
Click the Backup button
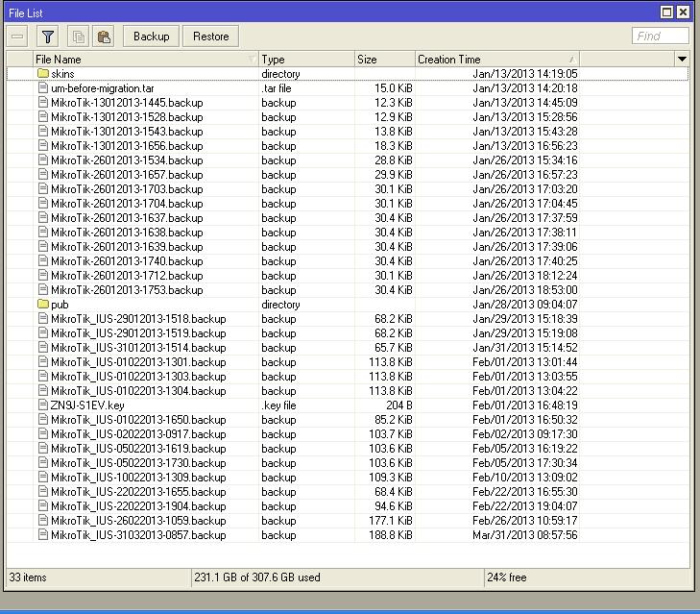click(x=152, y=37)
